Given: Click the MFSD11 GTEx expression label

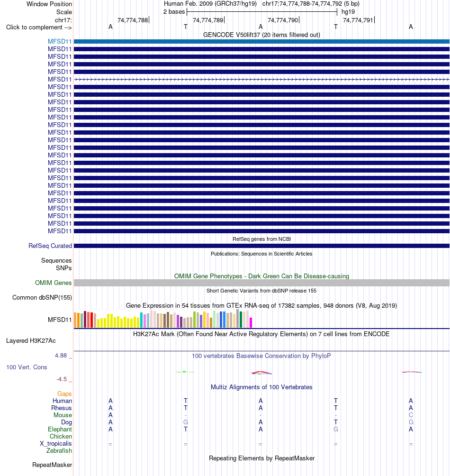Looking at the screenshot, I should pyautogui.click(x=60, y=320).
